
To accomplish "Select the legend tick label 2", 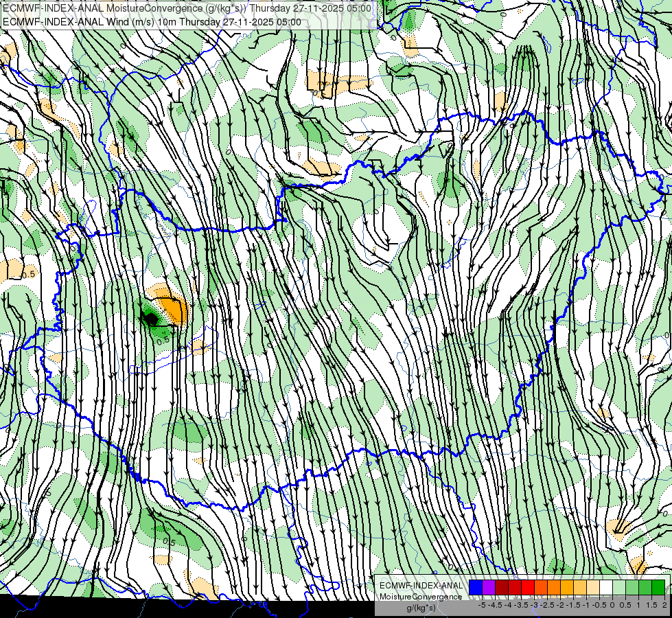I will click(664, 605).
